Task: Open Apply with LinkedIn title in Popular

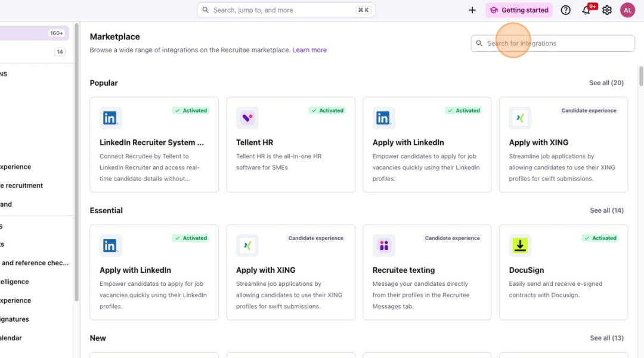Action: (x=408, y=142)
